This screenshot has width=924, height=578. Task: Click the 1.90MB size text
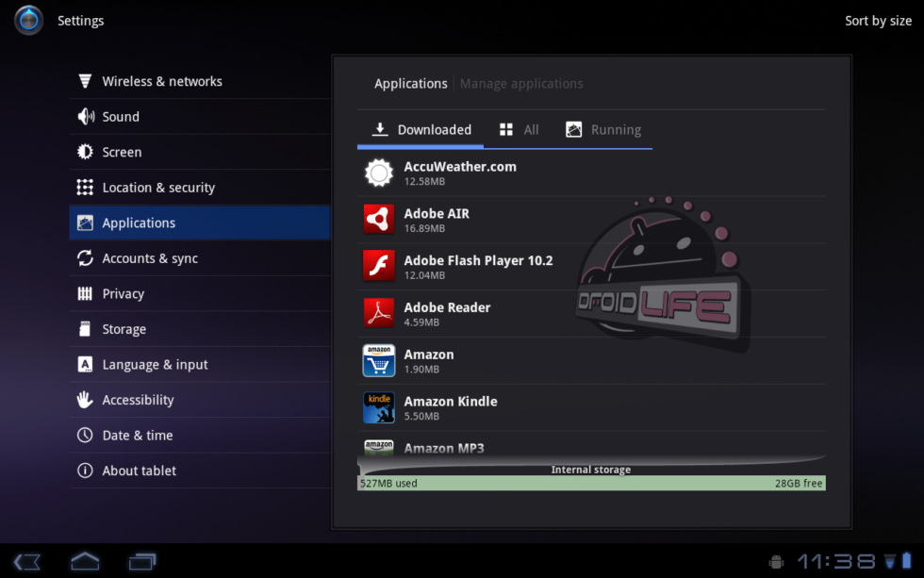(421, 370)
